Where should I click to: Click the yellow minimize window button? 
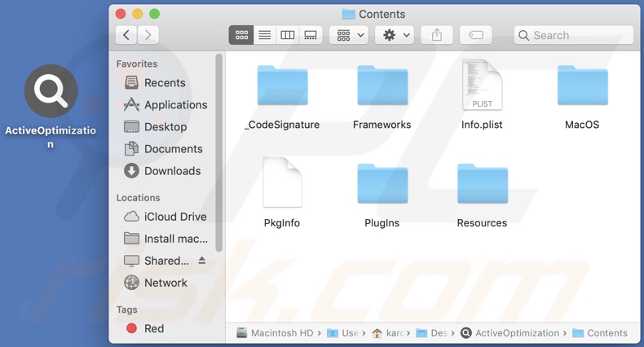tap(137, 14)
